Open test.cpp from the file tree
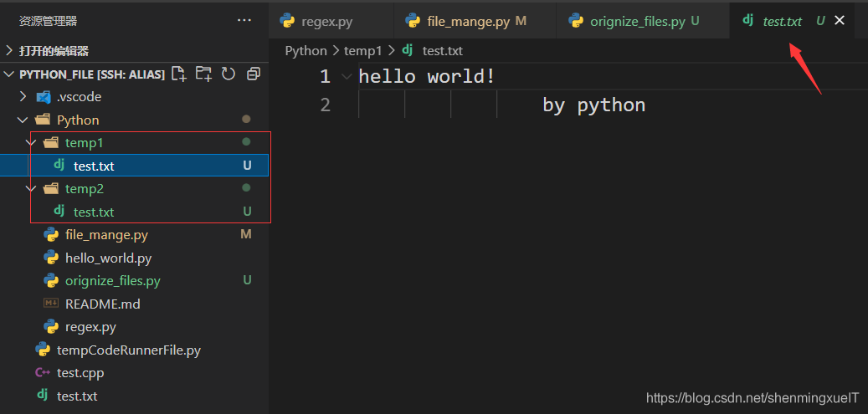The width and height of the screenshot is (868, 414). point(80,373)
